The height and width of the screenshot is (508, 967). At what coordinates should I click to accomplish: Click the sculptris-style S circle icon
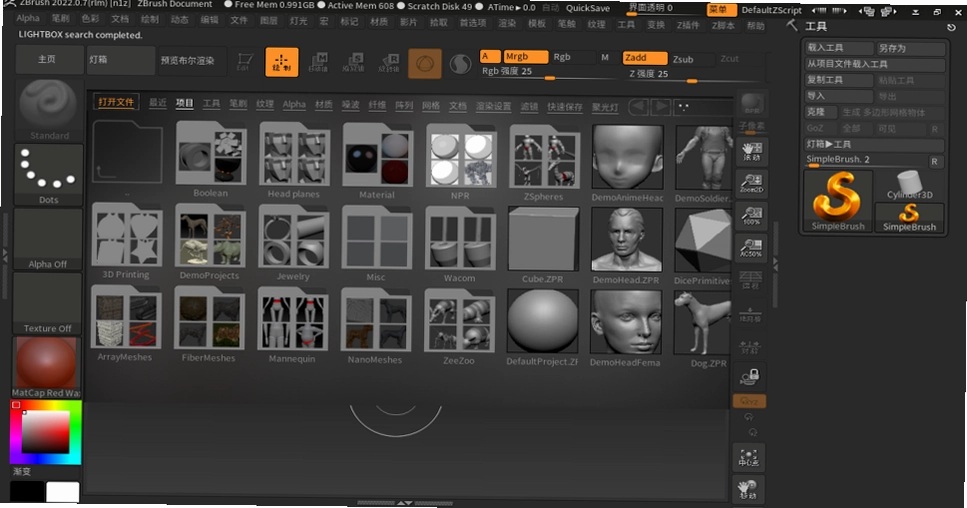(x=460, y=64)
